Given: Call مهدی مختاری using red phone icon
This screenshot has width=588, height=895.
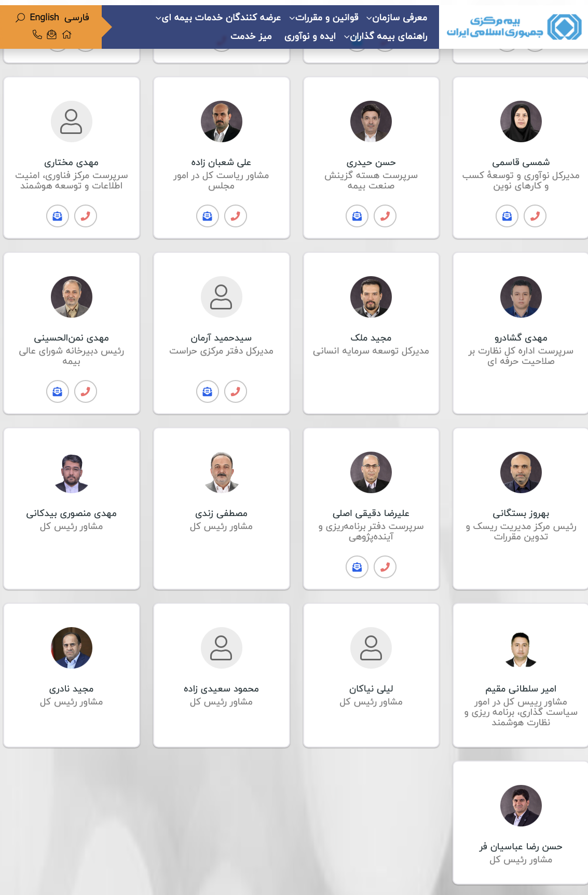Looking at the screenshot, I should pos(86,216).
